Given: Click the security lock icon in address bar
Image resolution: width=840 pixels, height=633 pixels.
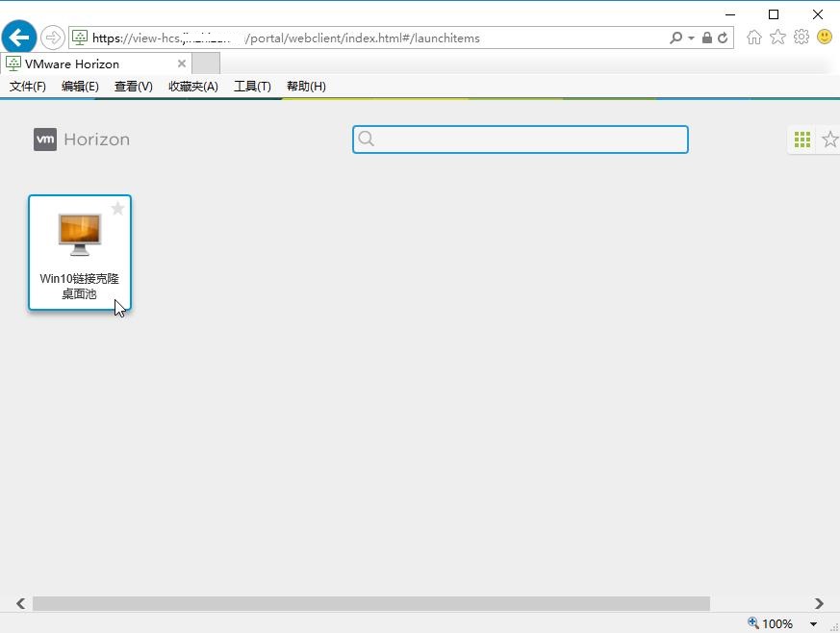Looking at the screenshot, I should point(706,38).
